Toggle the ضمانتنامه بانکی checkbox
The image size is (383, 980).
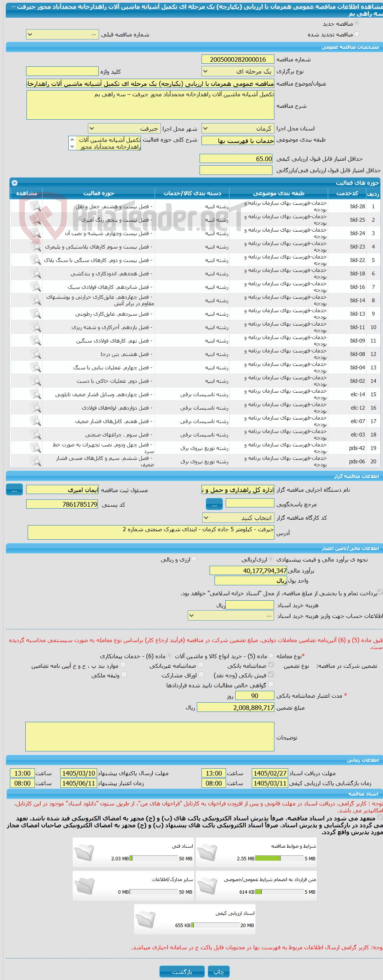pyautogui.click(x=271, y=665)
